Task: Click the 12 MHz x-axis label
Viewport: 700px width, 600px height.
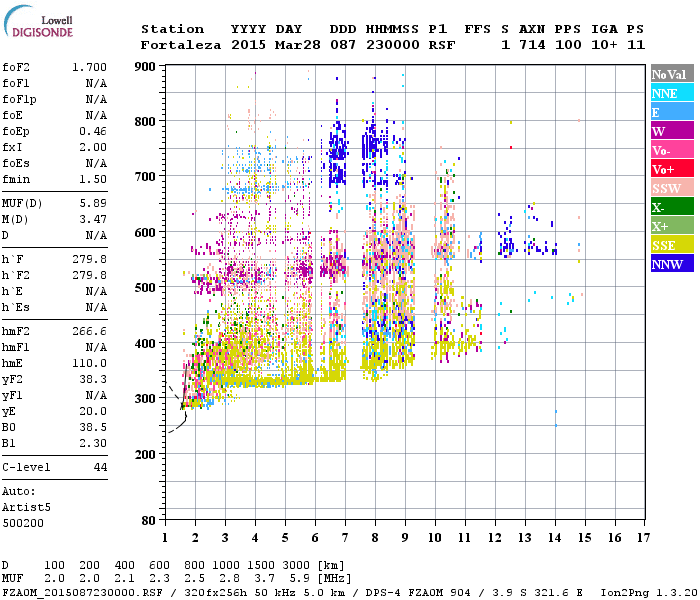Action: coord(495,538)
